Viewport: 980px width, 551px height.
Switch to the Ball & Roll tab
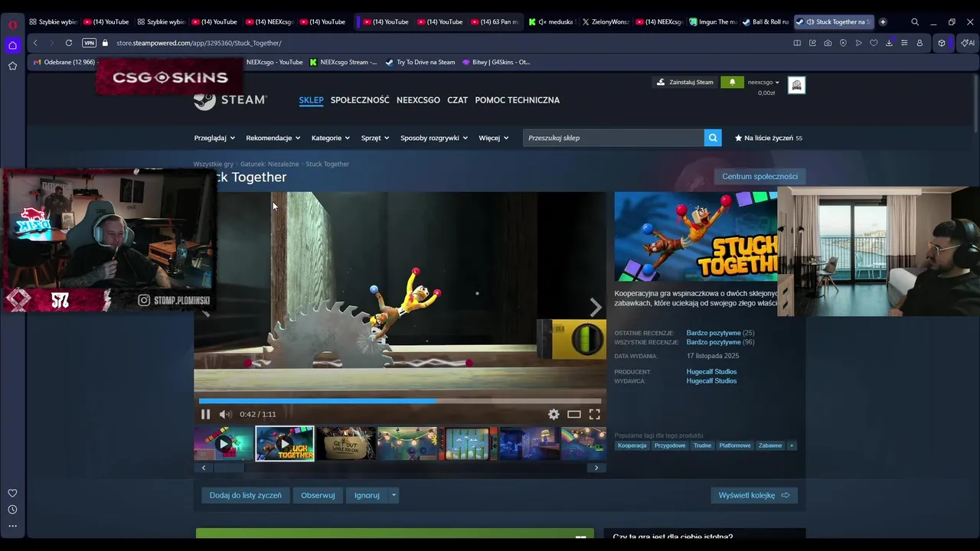click(x=766, y=22)
